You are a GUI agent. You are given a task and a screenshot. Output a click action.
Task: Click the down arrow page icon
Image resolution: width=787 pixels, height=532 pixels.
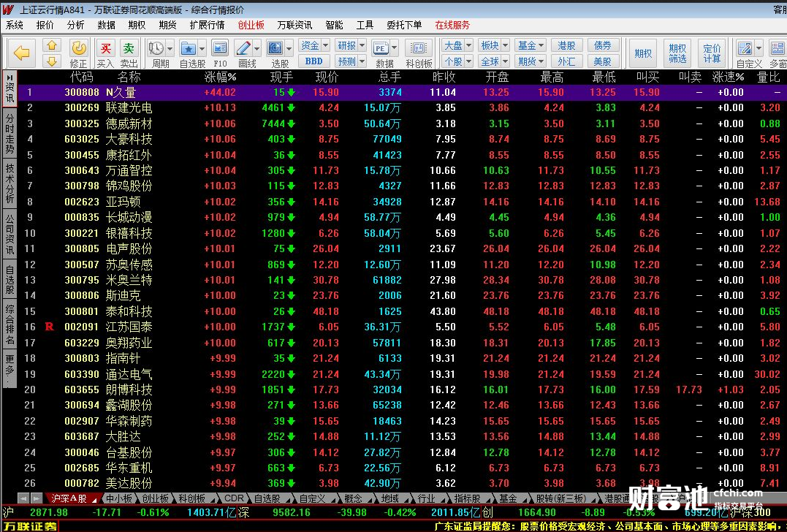tap(52, 61)
